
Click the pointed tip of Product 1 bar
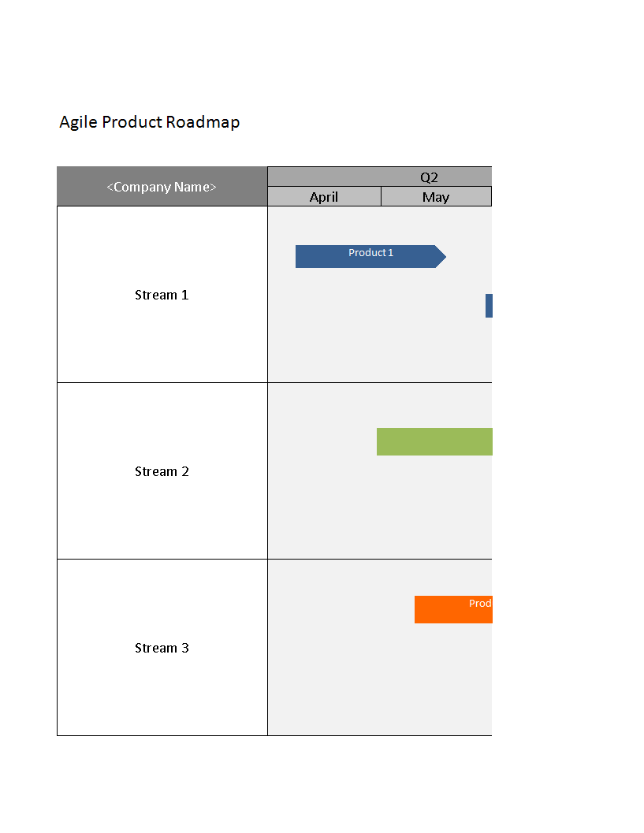(x=441, y=257)
